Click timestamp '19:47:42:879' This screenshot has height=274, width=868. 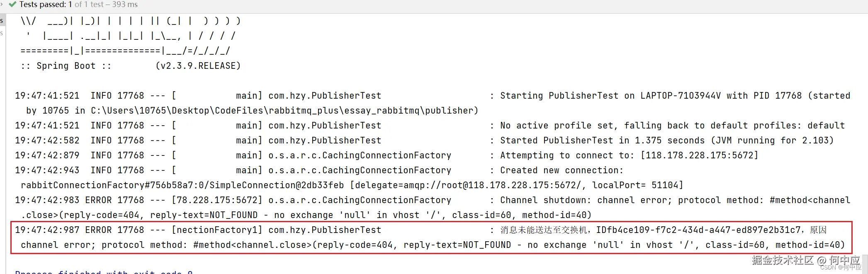[47, 155]
